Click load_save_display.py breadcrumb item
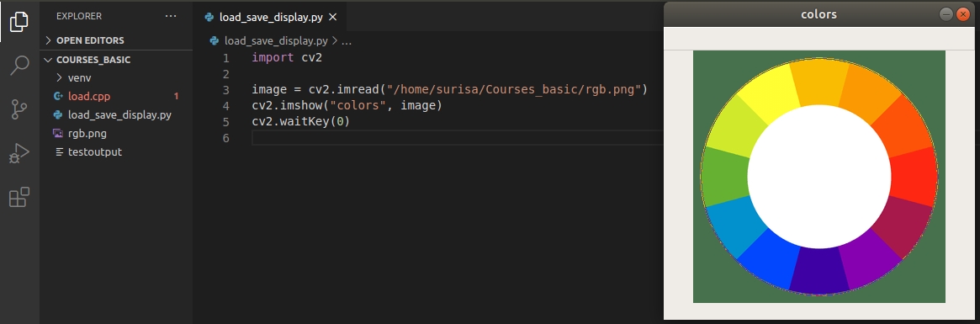The height and width of the screenshot is (324, 980). 276,40
